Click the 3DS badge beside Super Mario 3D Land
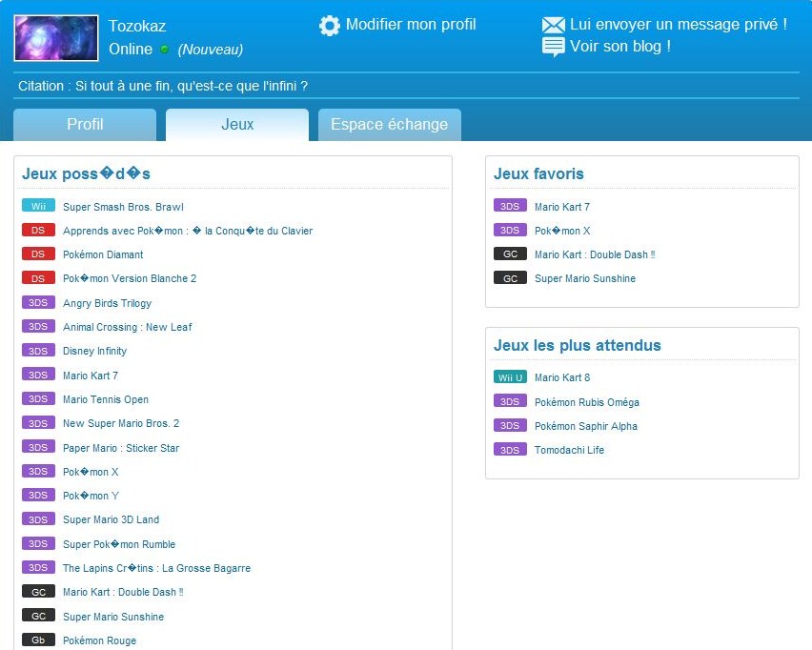The image size is (812, 650). [x=38, y=519]
